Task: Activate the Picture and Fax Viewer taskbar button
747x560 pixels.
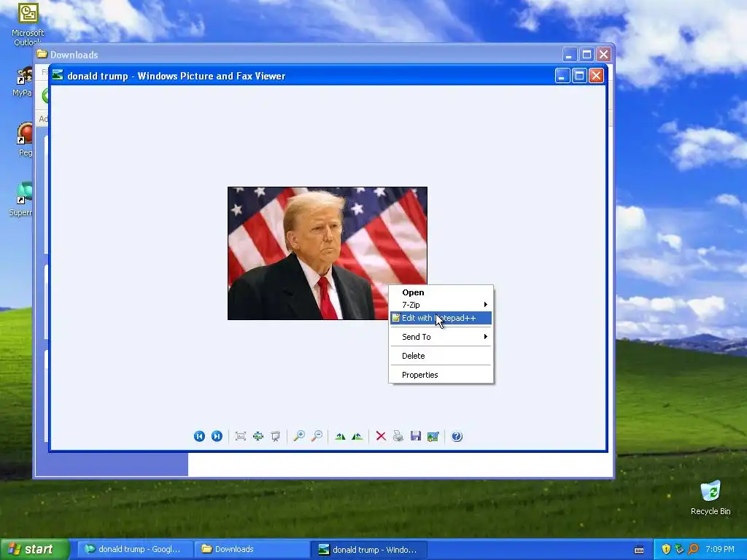Action: (x=368, y=549)
